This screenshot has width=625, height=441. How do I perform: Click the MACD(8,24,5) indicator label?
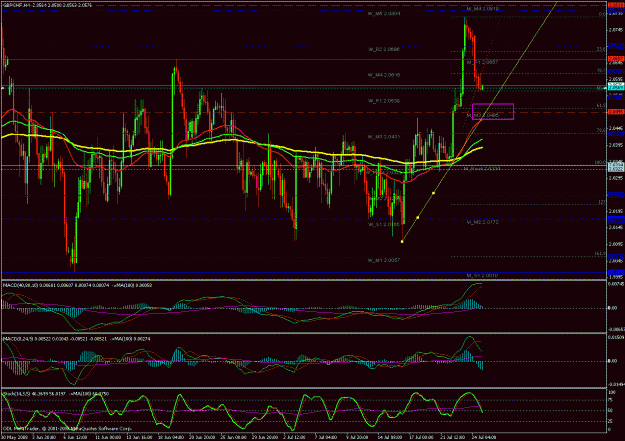pos(76,339)
